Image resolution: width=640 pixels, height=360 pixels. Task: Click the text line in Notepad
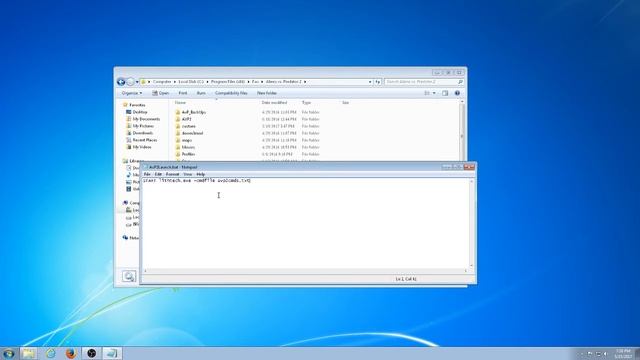click(197, 180)
